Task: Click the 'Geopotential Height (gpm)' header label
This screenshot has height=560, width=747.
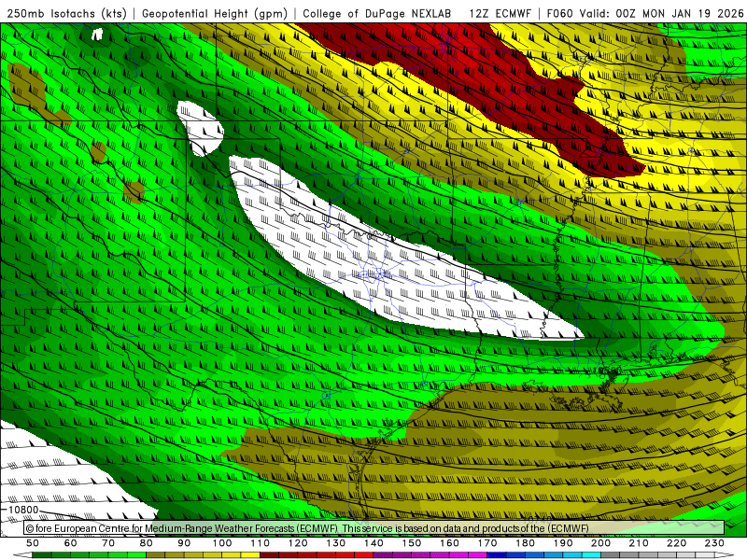Action: (215, 14)
